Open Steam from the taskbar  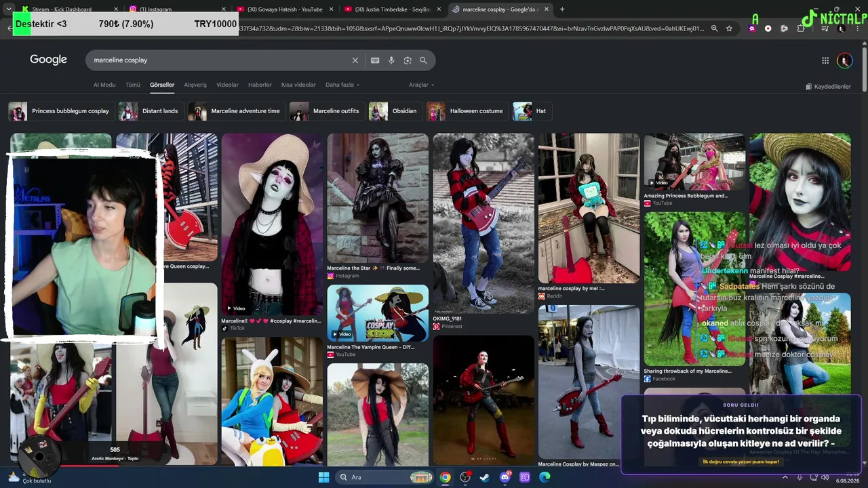click(485, 477)
